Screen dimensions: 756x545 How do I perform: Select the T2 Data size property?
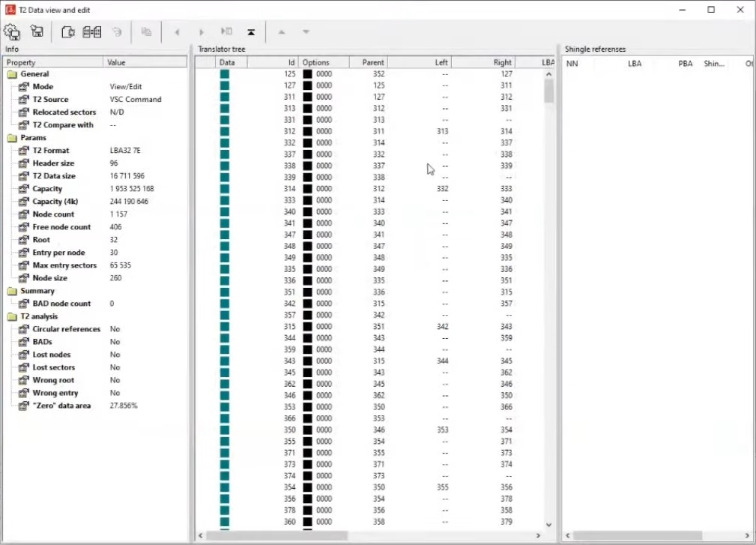point(95,176)
